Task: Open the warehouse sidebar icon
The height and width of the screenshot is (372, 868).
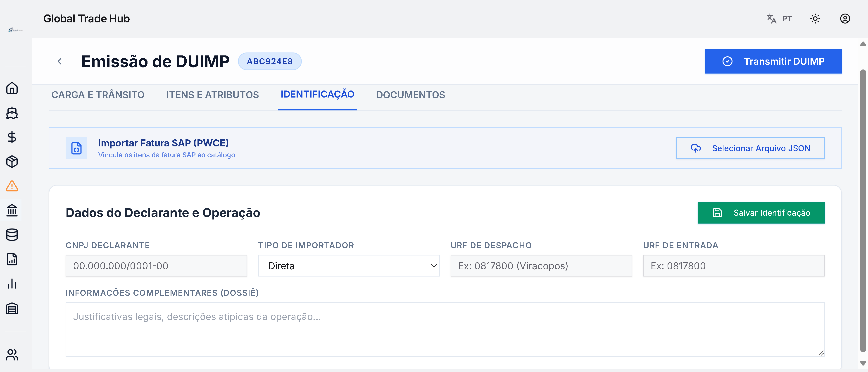Action: pyautogui.click(x=12, y=308)
